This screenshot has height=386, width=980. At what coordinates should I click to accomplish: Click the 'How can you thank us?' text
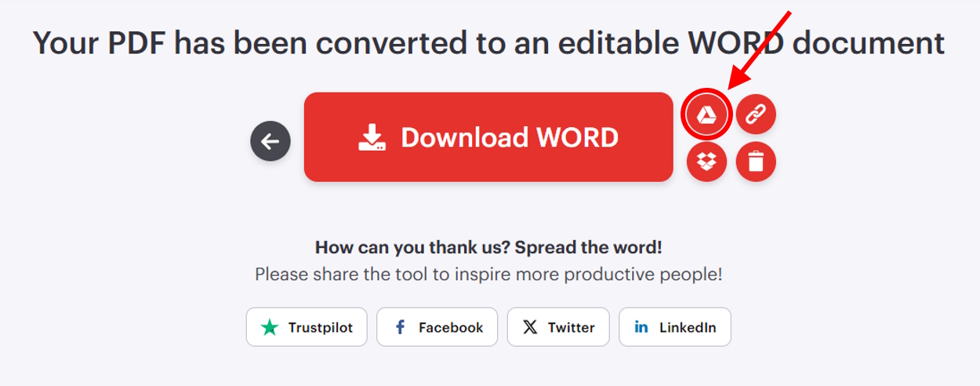coord(412,247)
